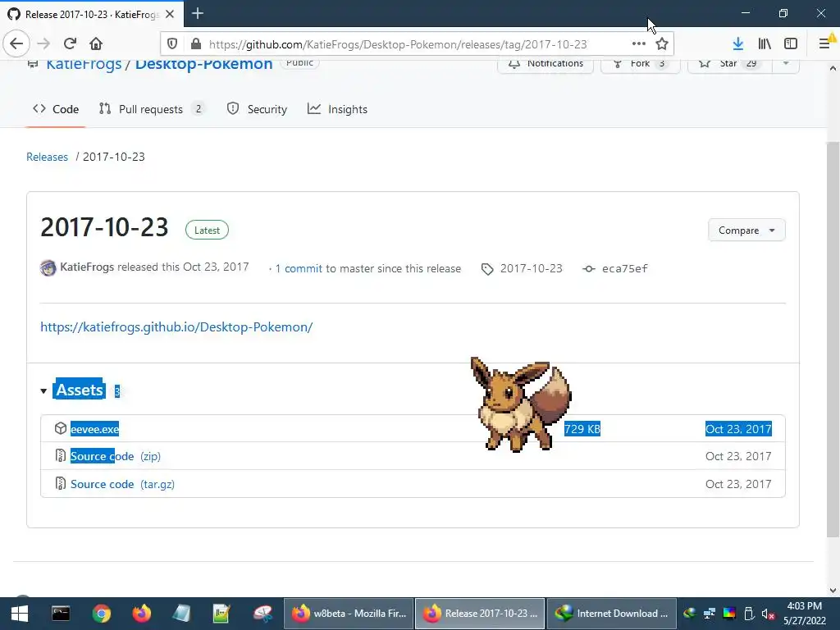Screen dimensions: 840x630
Task: Open page actions three-dot menu
Action: tap(638, 44)
